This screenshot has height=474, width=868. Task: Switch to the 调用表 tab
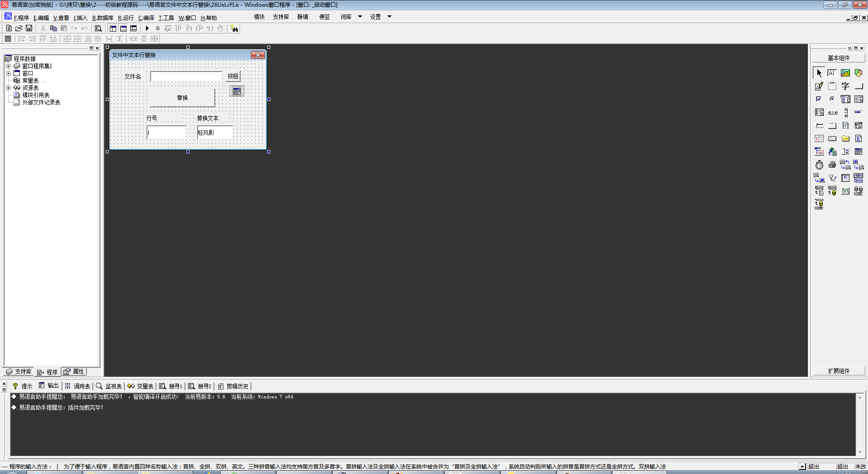pos(77,386)
